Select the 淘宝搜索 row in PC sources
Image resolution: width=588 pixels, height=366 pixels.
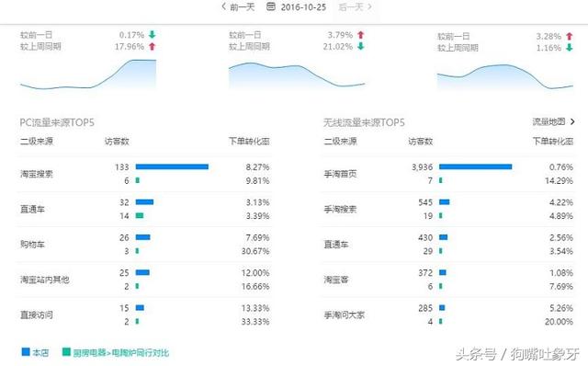145,174
